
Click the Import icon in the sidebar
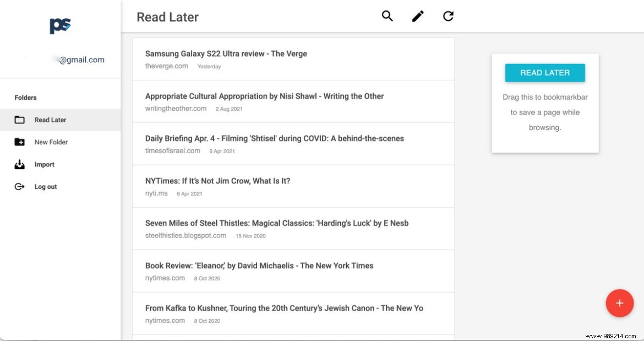[18, 164]
